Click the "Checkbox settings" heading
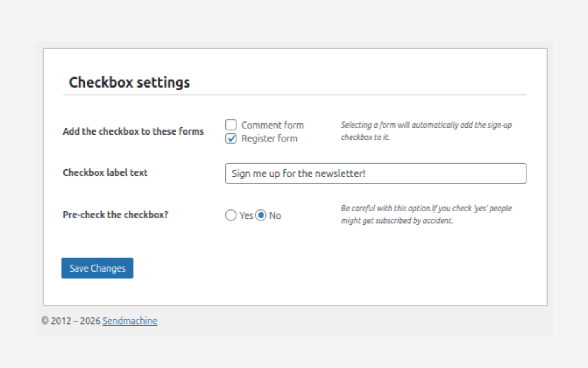 point(129,82)
